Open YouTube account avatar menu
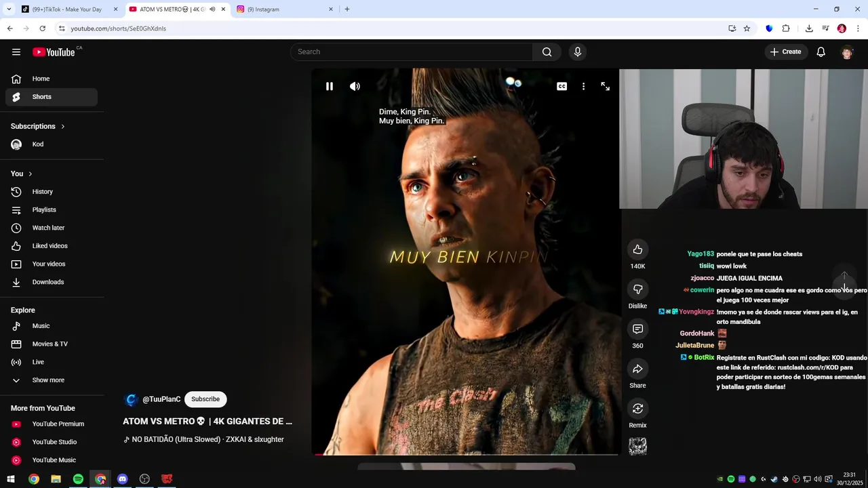868x488 pixels. coord(847,52)
